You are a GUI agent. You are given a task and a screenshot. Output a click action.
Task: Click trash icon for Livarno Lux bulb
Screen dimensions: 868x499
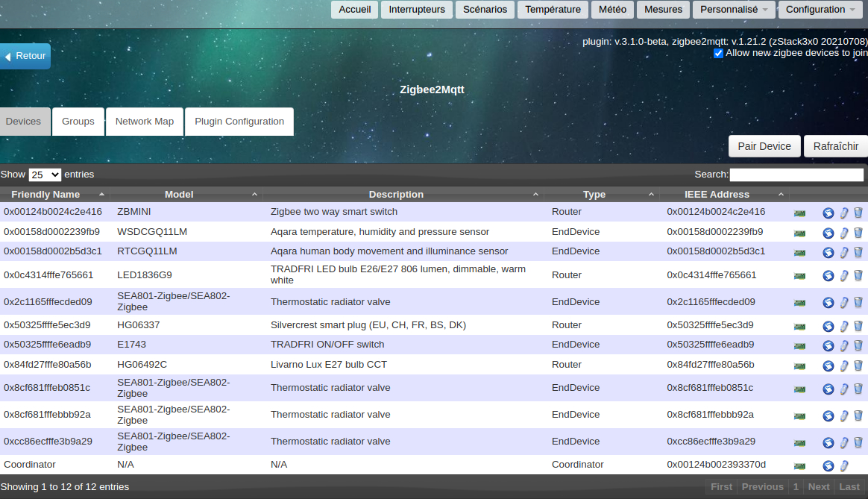click(x=858, y=365)
